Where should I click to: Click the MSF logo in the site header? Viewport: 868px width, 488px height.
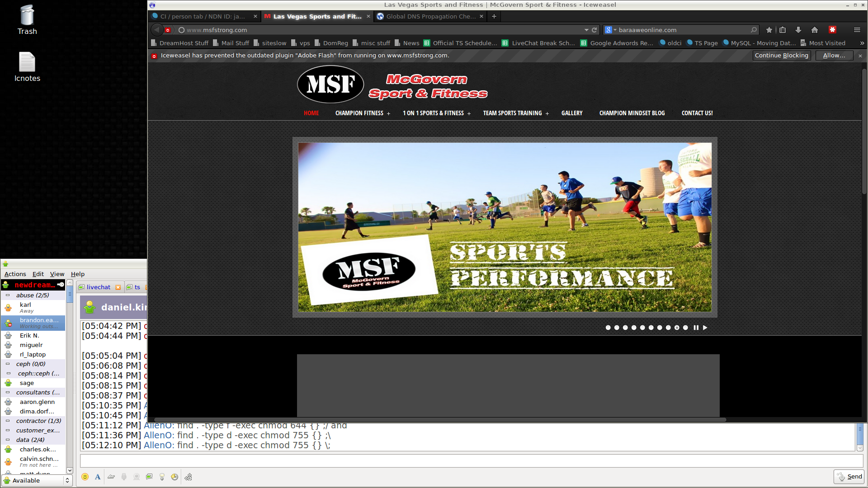pos(330,84)
